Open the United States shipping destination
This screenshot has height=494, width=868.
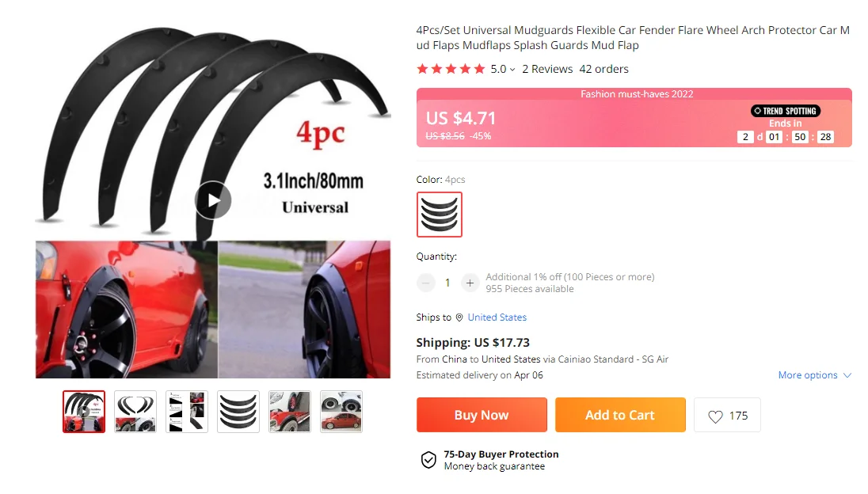[497, 317]
